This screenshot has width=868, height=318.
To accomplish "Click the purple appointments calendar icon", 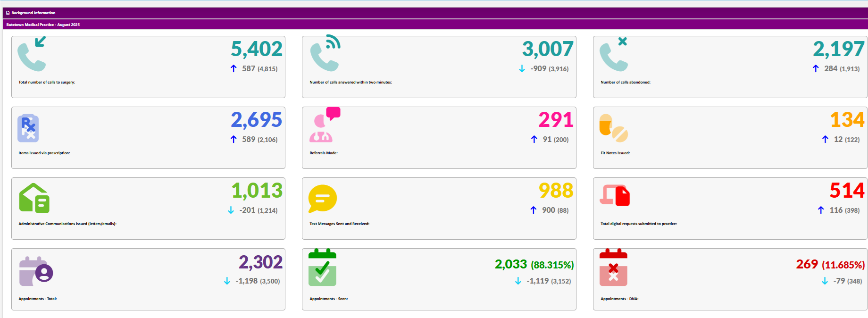I will (35, 271).
